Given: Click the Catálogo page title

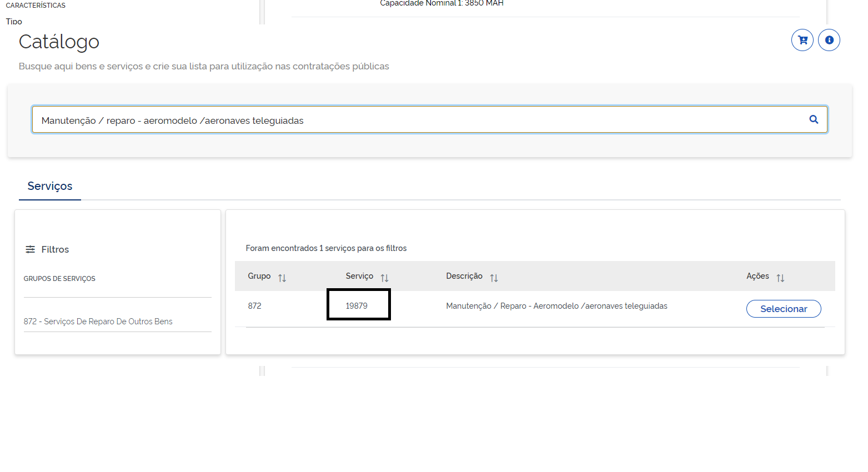Looking at the screenshot, I should (x=59, y=42).
